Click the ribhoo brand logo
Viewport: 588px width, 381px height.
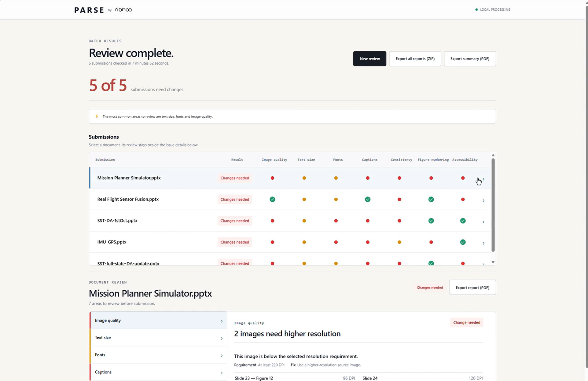[123, 10]
